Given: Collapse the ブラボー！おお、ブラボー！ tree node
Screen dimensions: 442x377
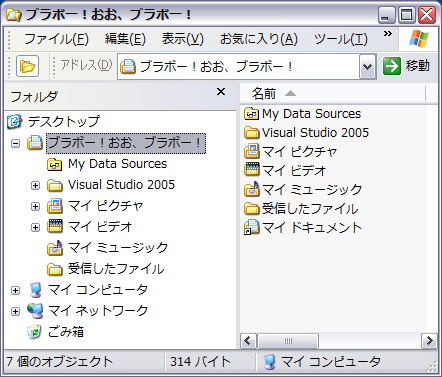Looking at the screenshot, I should tap(15, 143).
